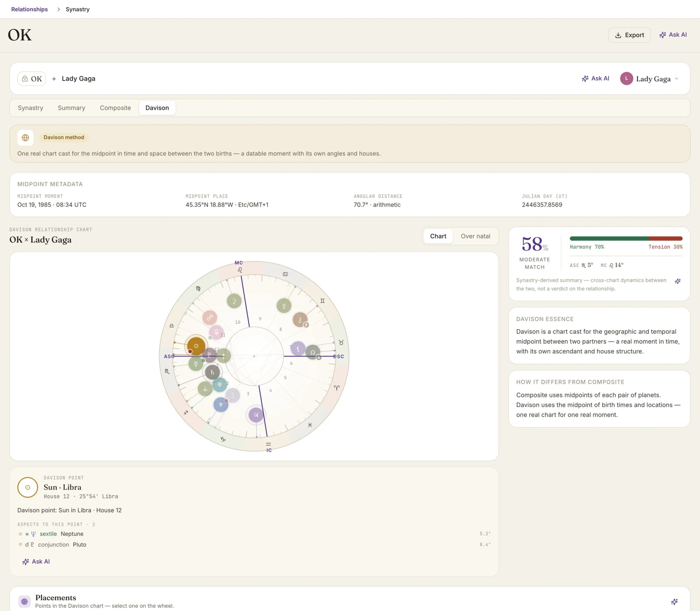Click the Davison method badge
The image size is (700, 611).
(64, 138)
